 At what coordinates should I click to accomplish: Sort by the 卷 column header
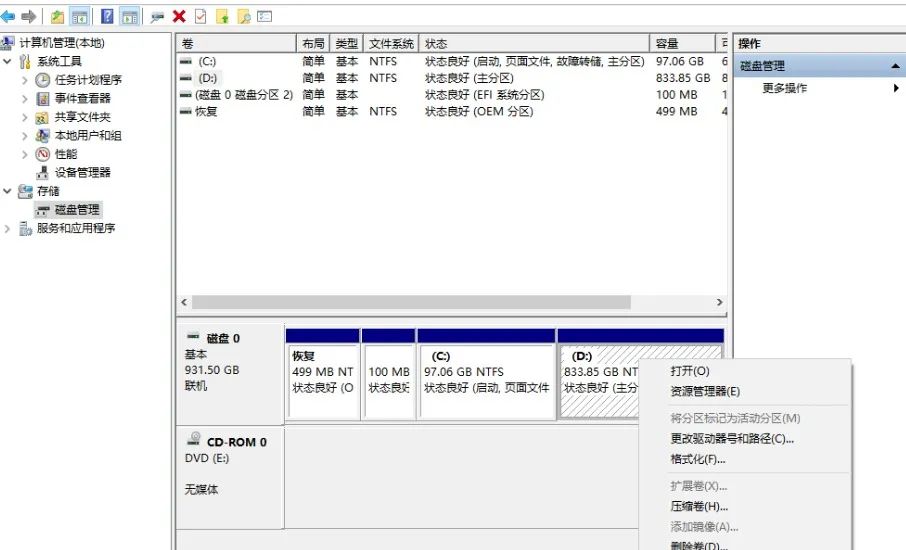click(x=236, y=43)
